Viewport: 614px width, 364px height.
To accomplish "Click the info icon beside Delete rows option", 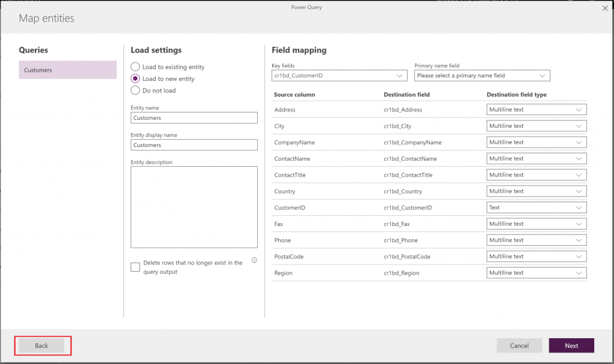I will pos(254,260).
